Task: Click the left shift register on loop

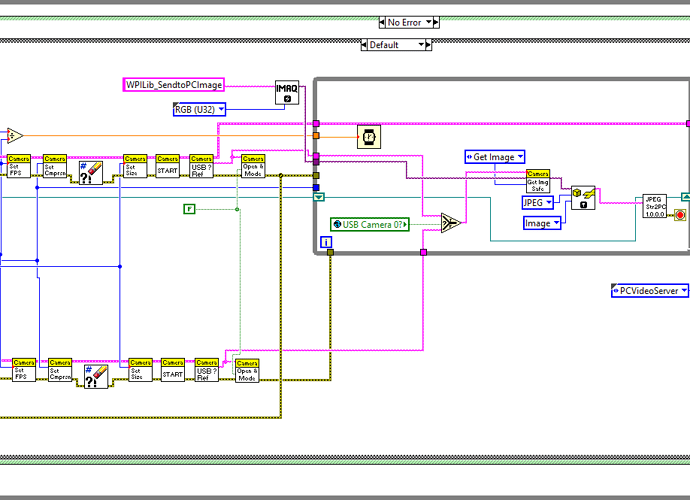Action: (x=319, y=197)
